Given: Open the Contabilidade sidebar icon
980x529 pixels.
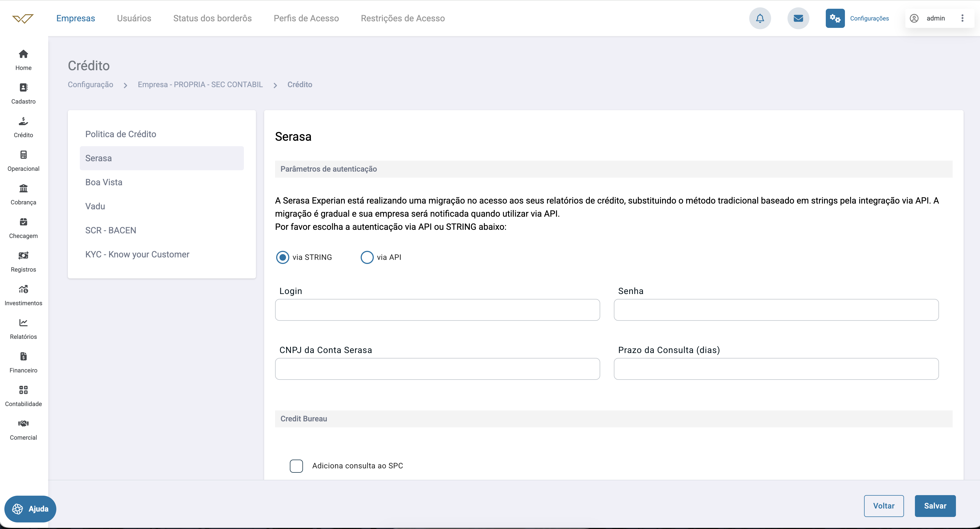Looking at the screenshot, I should click(23, 390).
